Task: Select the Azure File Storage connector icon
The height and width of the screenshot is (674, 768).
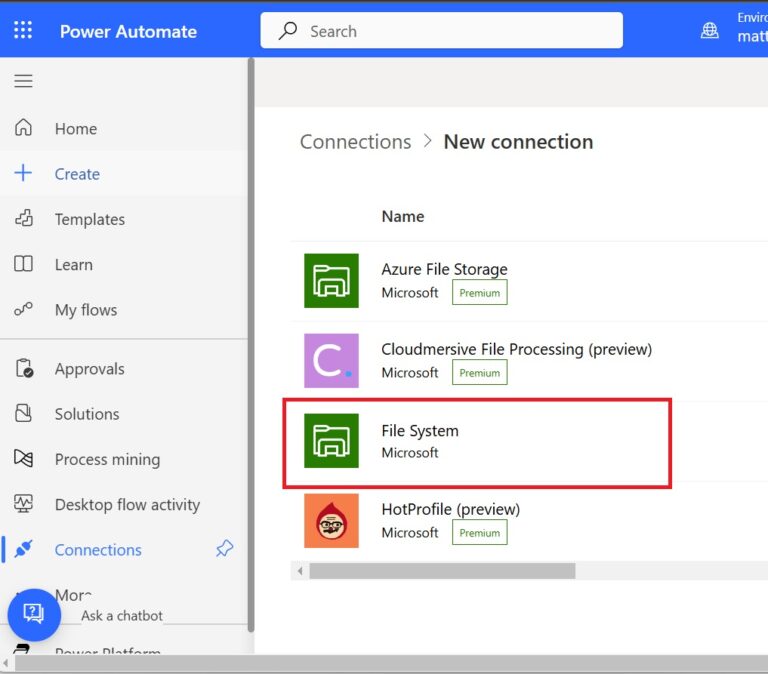Action: coord(331,281)
